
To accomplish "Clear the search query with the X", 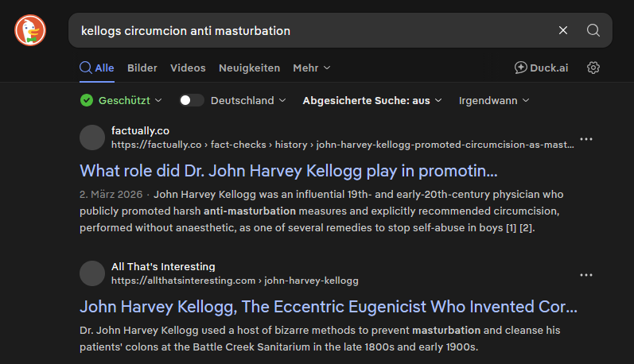I will 563,30.
